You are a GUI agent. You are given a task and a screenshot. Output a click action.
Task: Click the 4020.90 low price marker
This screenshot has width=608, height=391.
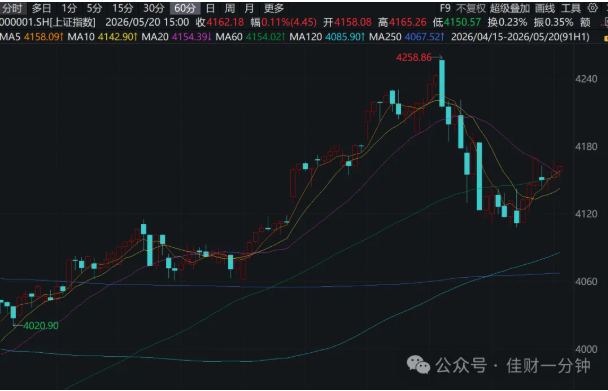click(41, 325)
